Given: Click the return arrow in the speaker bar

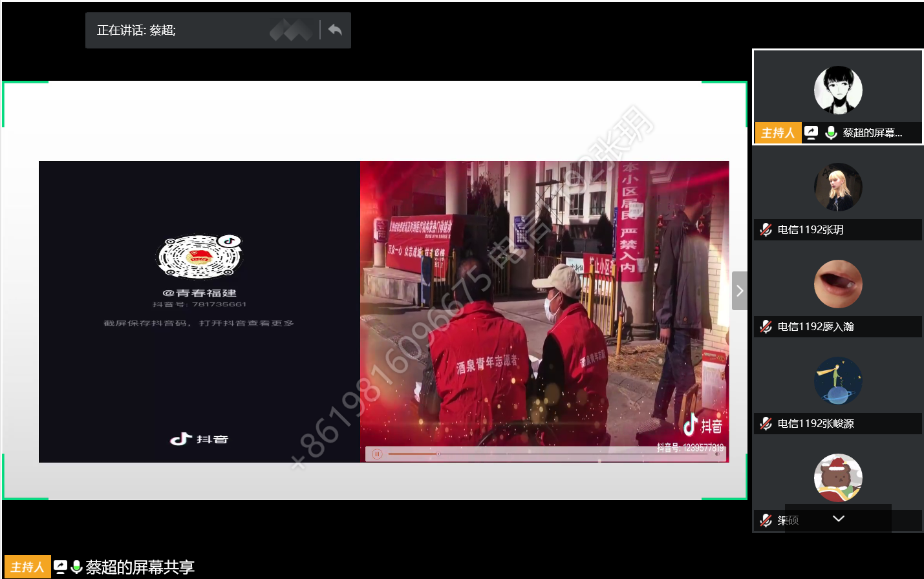Looking at the screenshot, I should 335,30.
